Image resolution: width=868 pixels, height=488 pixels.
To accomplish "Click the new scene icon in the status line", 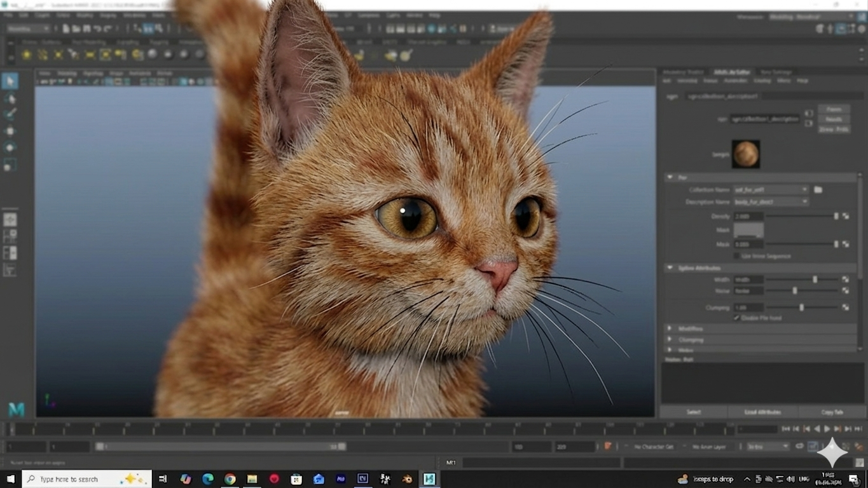I will pos(65,29).
